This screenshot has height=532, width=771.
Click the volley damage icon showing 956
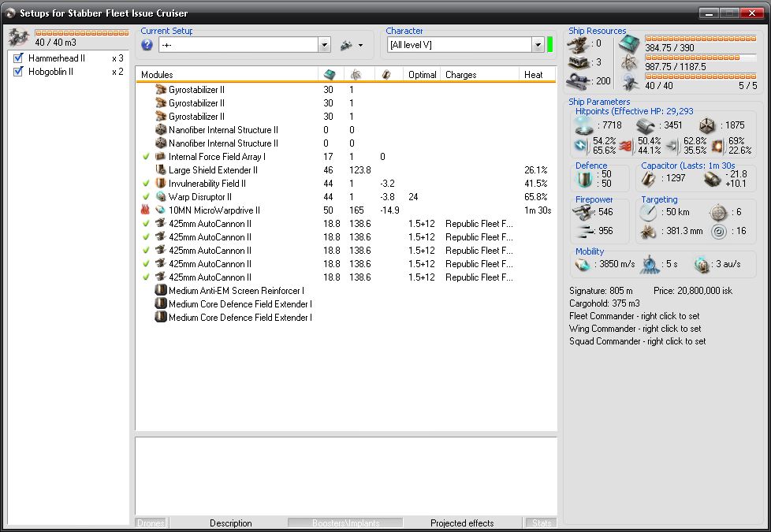[586, 231]
